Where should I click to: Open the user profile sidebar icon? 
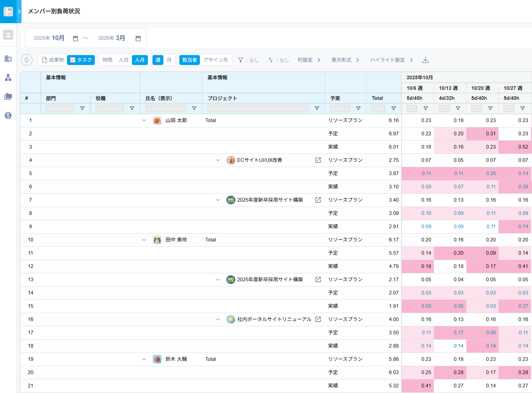[x=8, y=35]
